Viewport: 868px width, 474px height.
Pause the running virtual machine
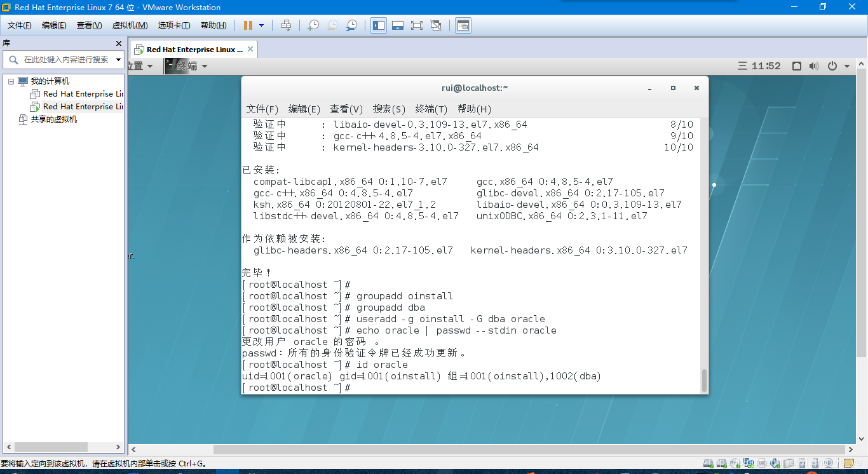coord(248,25)
